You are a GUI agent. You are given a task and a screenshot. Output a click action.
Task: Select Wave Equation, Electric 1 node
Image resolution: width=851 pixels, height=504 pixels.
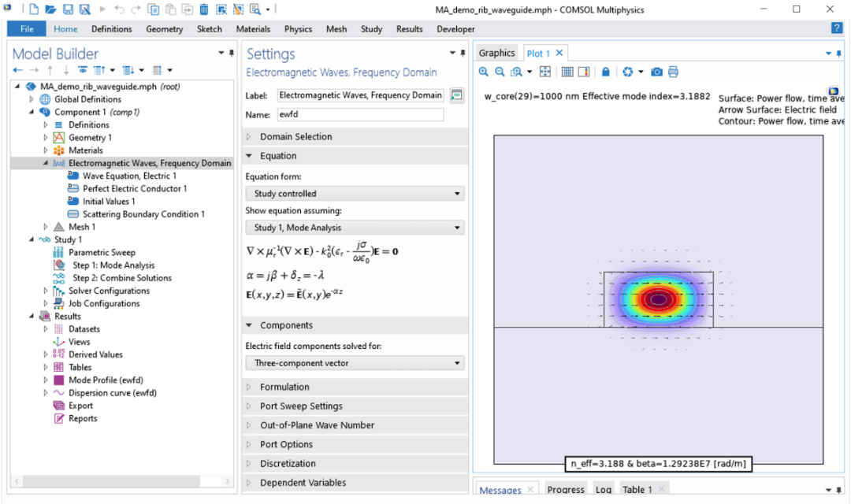pyautogui.click(x=129, y=176)
